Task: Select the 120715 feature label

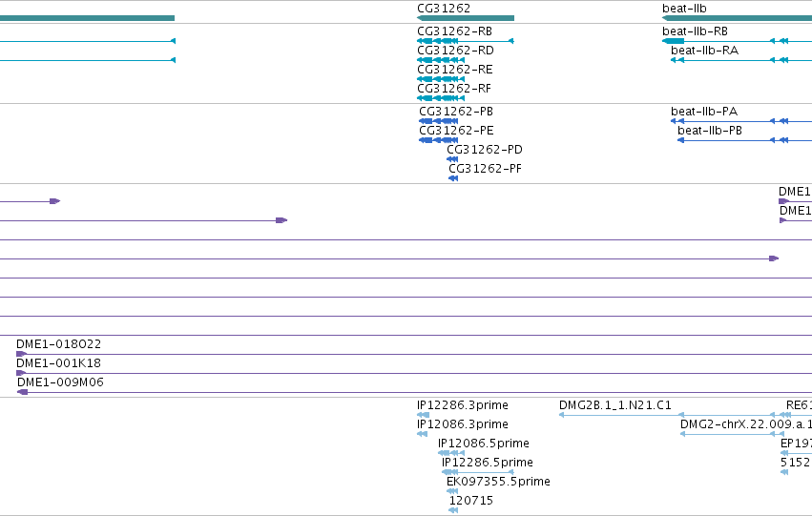Action: (x=470, y=501)
